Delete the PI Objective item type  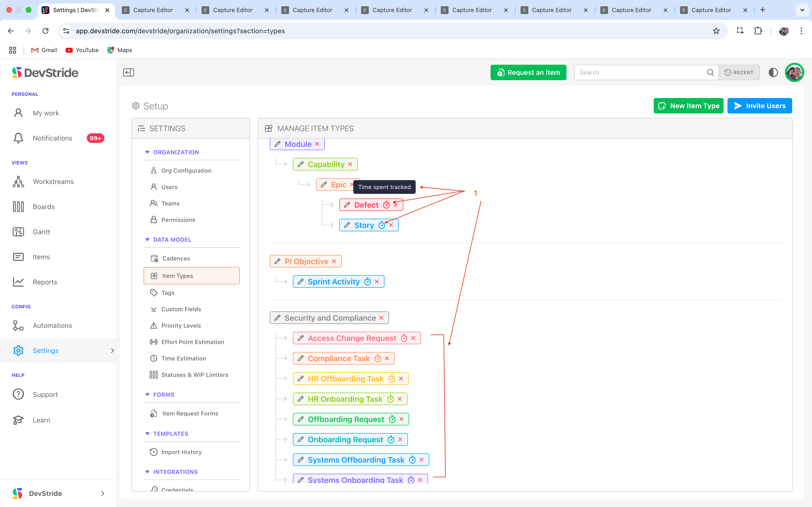point(334,261)
